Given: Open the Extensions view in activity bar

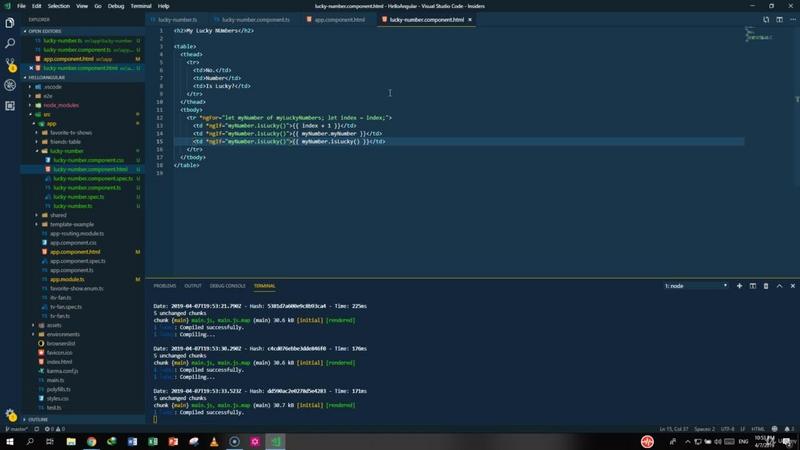Looking at the screenshot, I should [x=10, y=106].
